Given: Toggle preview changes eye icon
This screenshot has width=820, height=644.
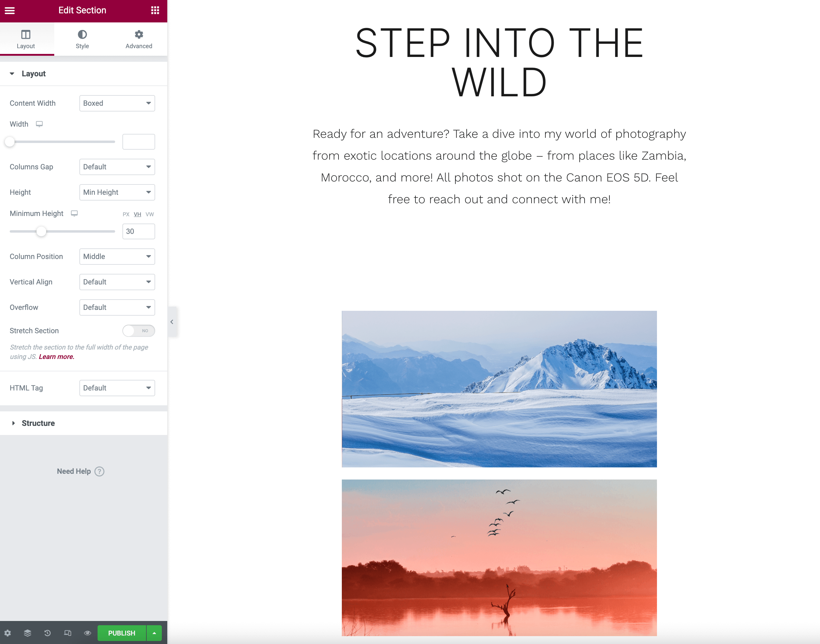Looking at the screenshot, I should coord(88,633).
